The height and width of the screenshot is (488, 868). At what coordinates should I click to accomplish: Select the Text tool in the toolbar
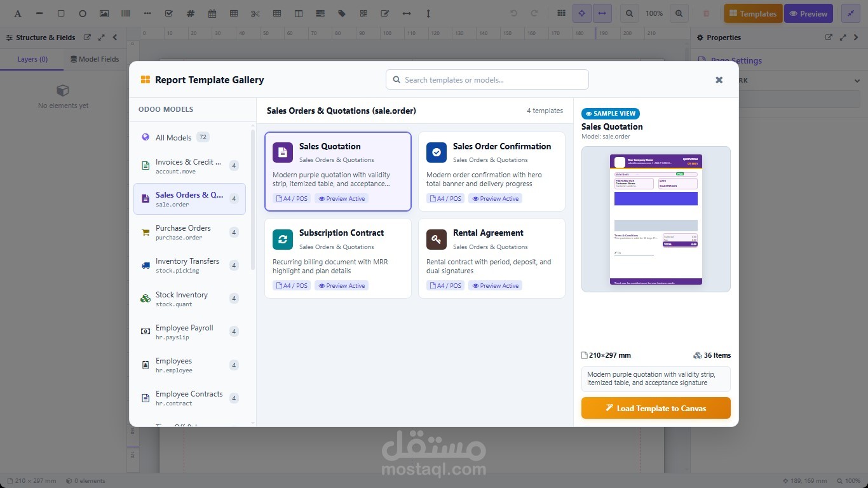18,13
